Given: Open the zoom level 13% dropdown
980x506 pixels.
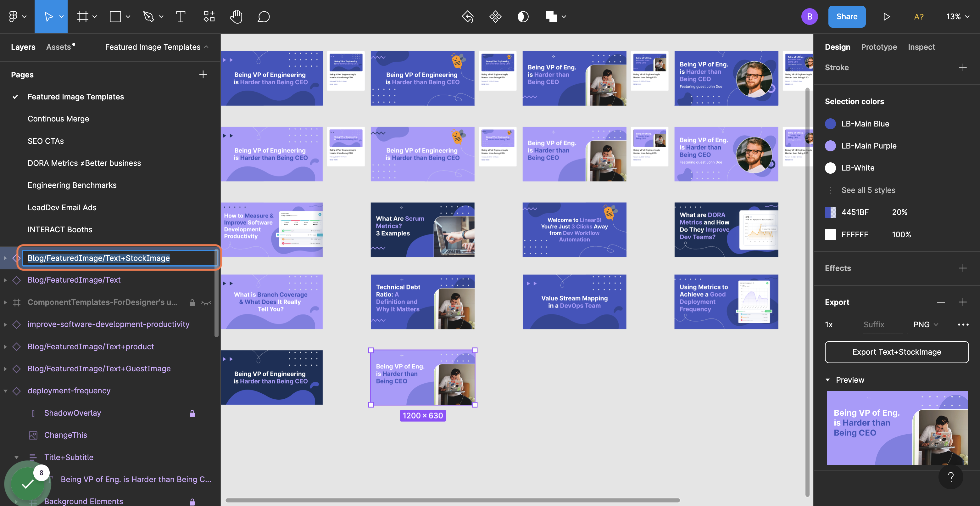Looking at the screenshot, I should (x=958, y=16).
